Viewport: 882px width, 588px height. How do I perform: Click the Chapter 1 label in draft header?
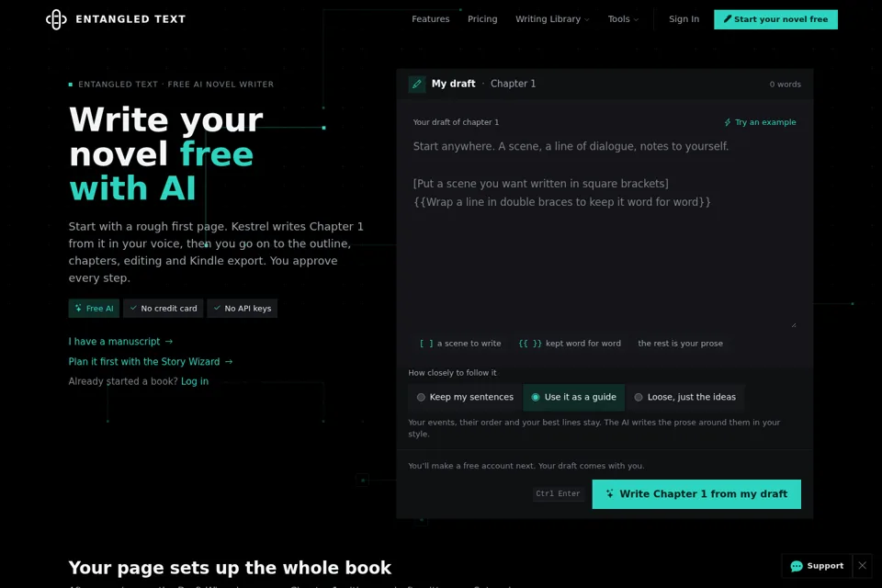513,84
